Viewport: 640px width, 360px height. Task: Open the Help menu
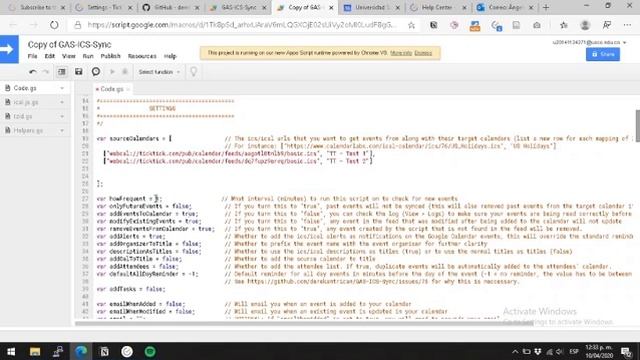170,56
